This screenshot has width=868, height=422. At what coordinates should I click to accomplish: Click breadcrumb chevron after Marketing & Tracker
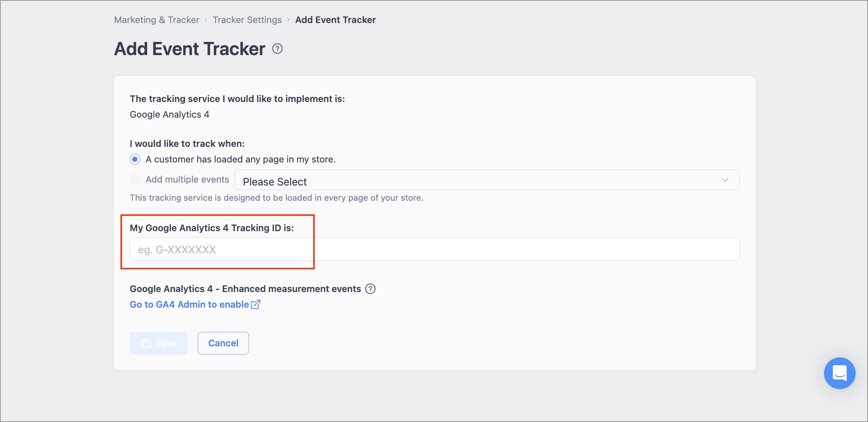(x=206, y=20)
